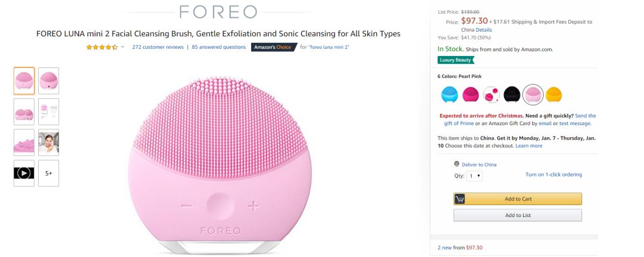Viewport: 644px width, 257px height.
Task: Open the 5+ more images thumbnail
Action: [48, 173]
